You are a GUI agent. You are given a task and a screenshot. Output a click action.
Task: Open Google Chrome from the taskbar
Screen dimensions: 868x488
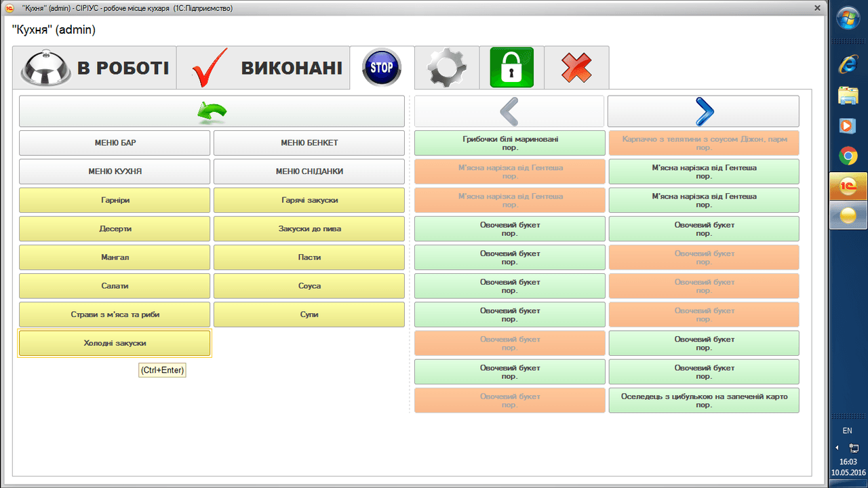(848, 157)
